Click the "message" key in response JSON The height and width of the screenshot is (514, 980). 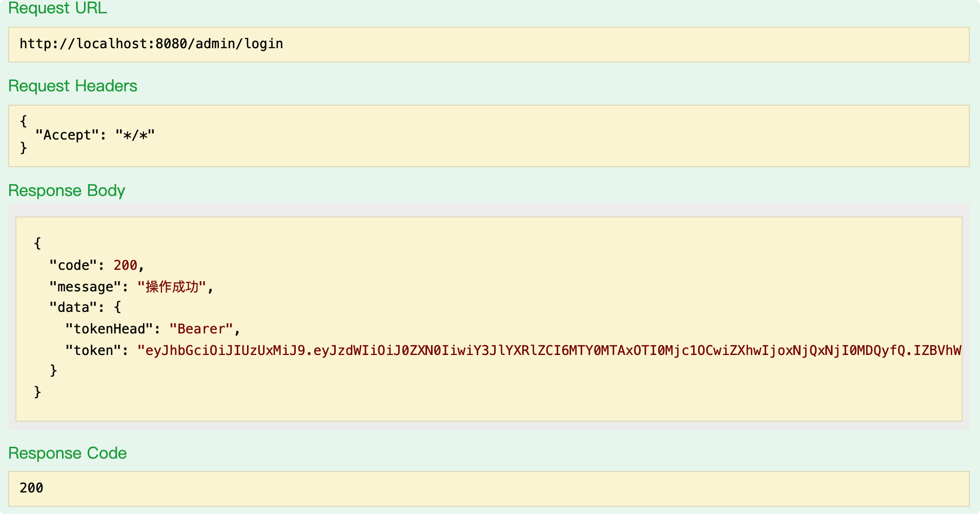coord(85,287)
